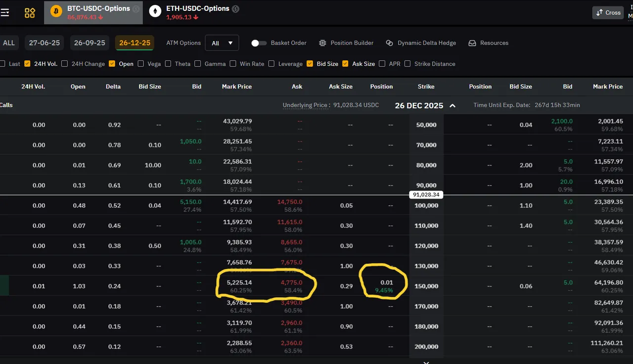Enable the Theta checkbox
This screenshot has height=364, width=633.
(x=168, y=64)
